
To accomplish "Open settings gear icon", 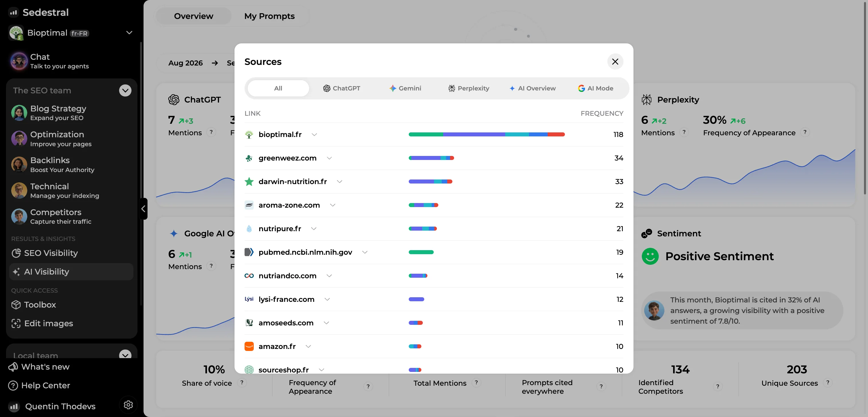I will point(128,405).
